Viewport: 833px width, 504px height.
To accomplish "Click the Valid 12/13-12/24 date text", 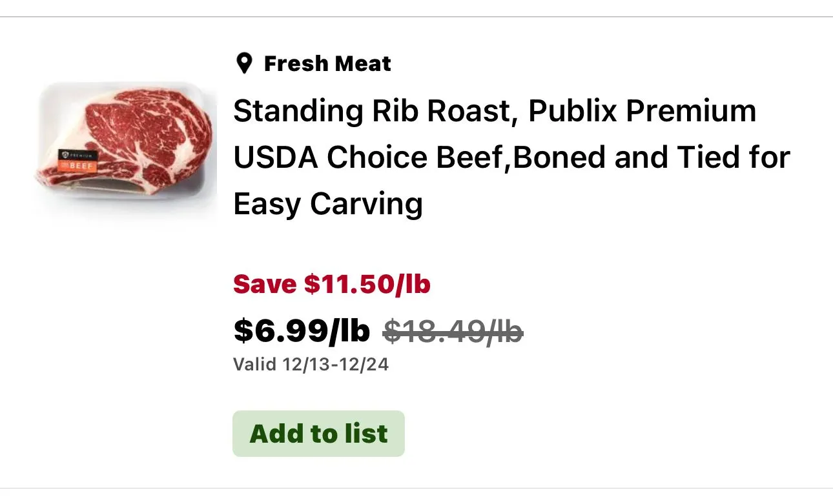I will [311, 365].
